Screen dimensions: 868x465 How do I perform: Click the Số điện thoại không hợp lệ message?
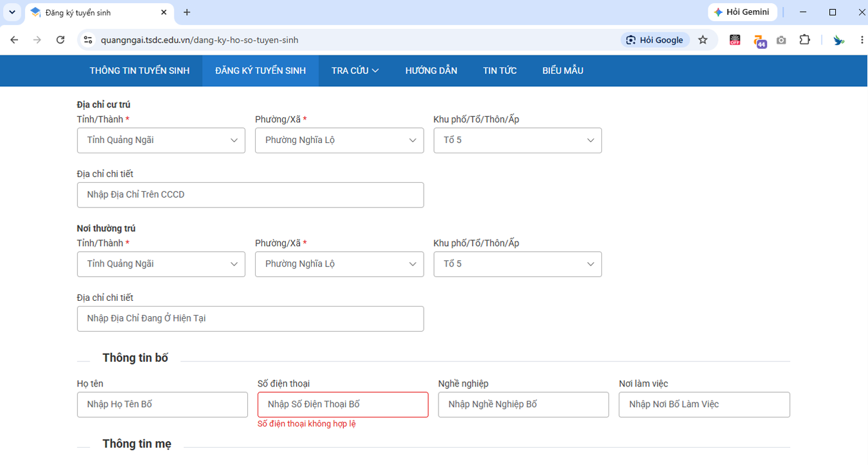[x=307, y=424]
